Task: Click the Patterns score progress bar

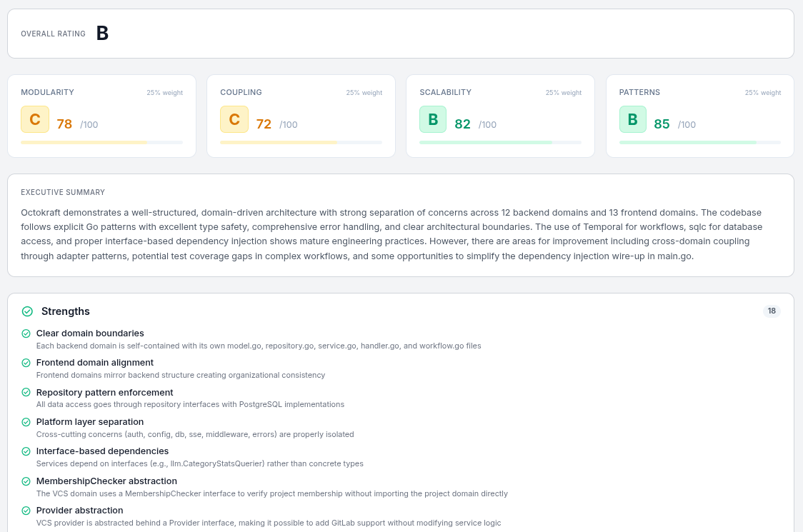Action: click(699, 142)
